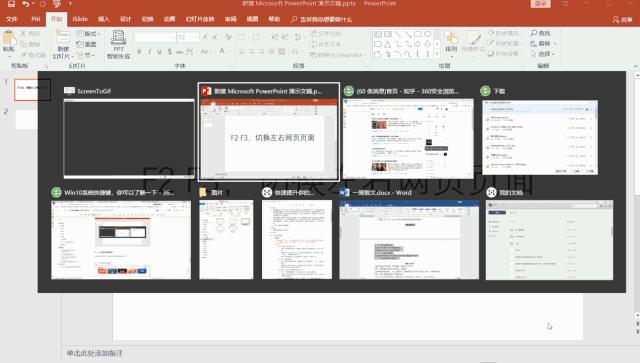
Task: Click the Undo arrow in the title bar
Action: tap(26, 4)
